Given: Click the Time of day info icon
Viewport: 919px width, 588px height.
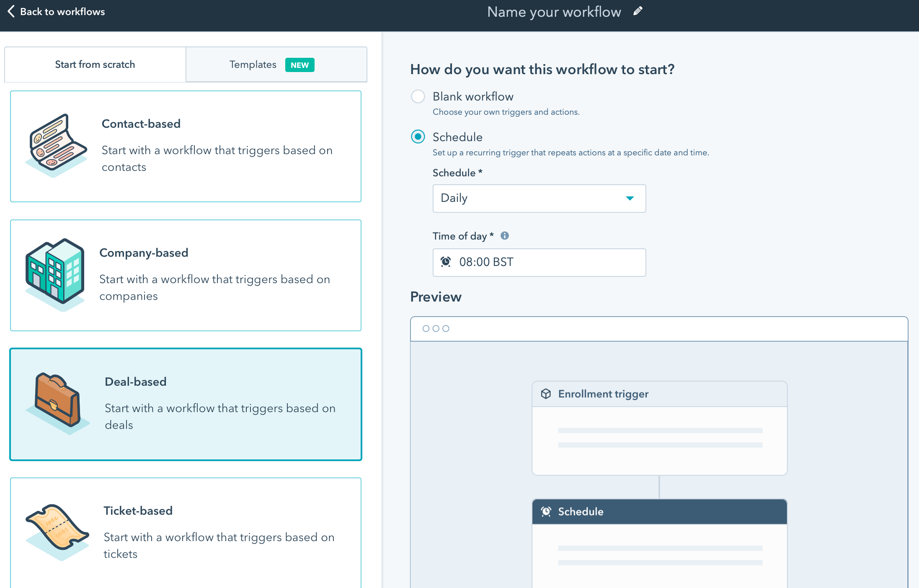Looking at the screenshot, I should coord(505,236).
